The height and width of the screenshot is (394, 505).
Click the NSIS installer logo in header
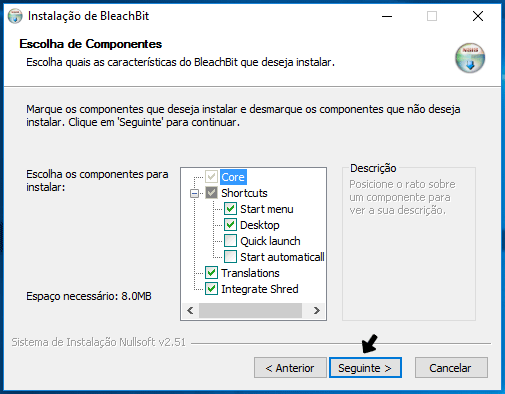[x=470, y=58]
